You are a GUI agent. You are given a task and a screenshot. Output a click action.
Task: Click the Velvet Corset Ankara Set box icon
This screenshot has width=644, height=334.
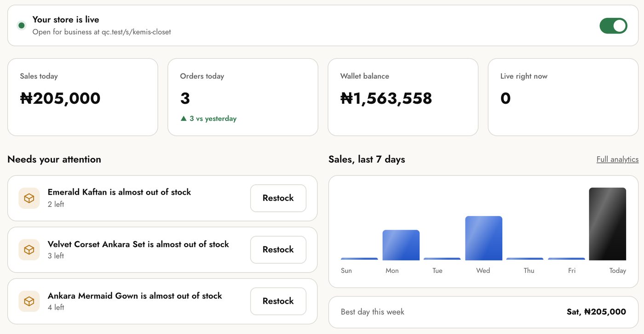tap(29, 249)
